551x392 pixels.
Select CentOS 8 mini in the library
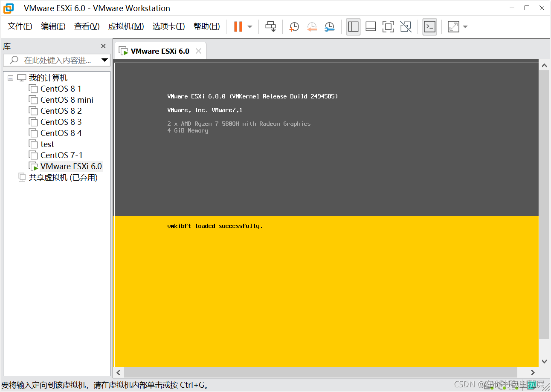(67, 100)
